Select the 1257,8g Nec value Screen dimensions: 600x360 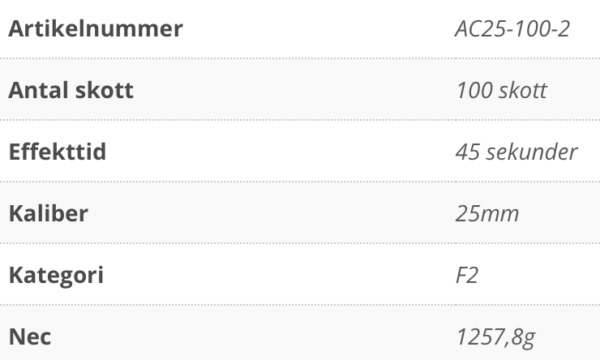(x=496, y=338)
